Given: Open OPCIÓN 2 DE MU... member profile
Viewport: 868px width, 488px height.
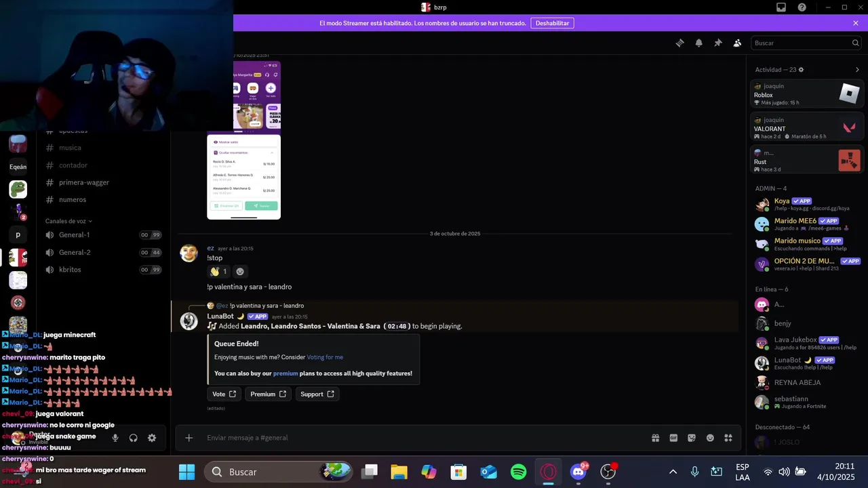Looking at the screenshot, I should click(806, 264).
